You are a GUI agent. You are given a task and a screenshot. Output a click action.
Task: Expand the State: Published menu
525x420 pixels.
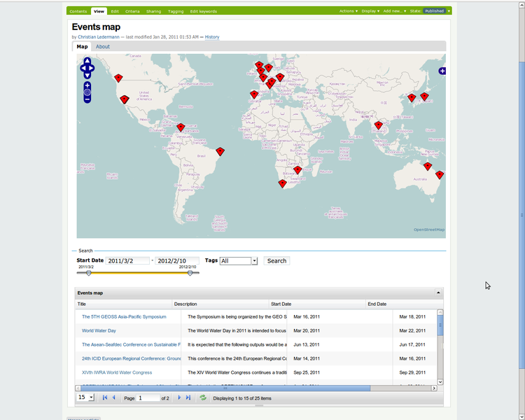point(436,11)
